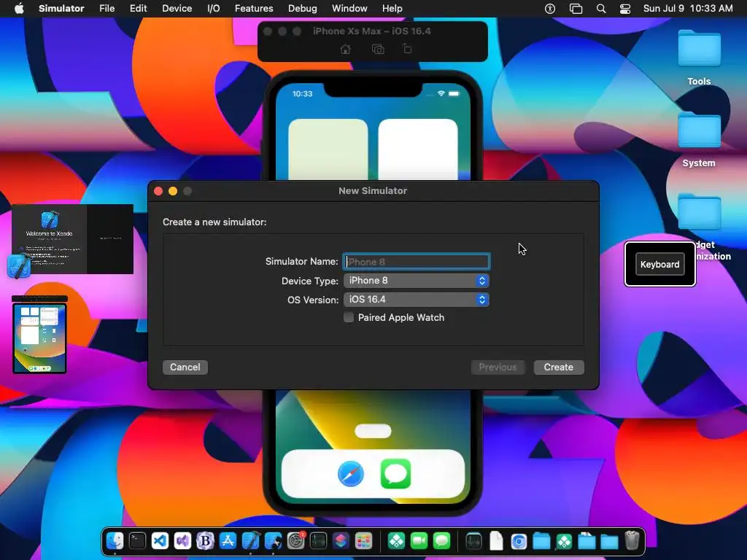747x560 pixels.
Task: Minimize New Simulator dialog with yellow button
Action: (173, 191)
